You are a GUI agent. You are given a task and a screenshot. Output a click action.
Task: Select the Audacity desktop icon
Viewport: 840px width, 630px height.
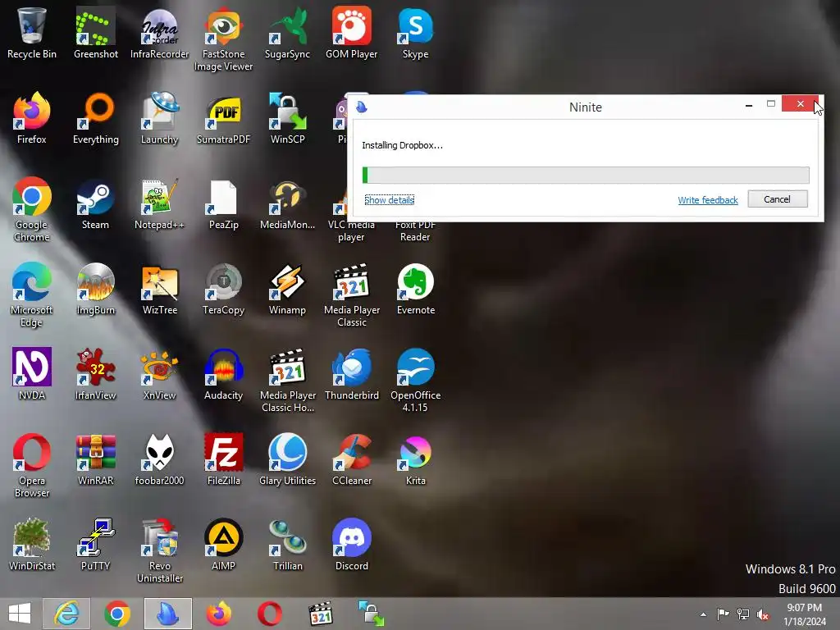[223, 374]
